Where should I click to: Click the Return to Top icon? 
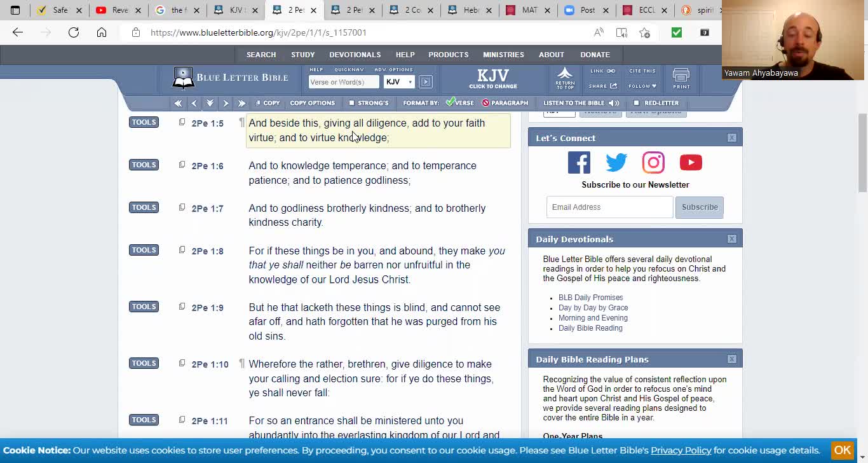[x=565, y=78]
